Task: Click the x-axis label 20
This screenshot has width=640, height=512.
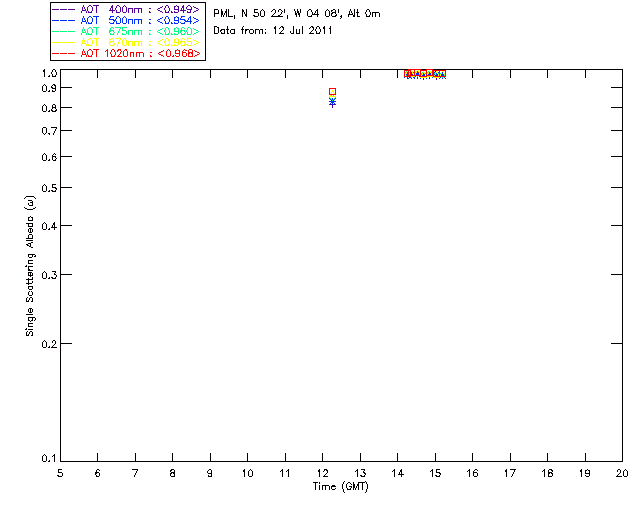Action: (622, 473)
